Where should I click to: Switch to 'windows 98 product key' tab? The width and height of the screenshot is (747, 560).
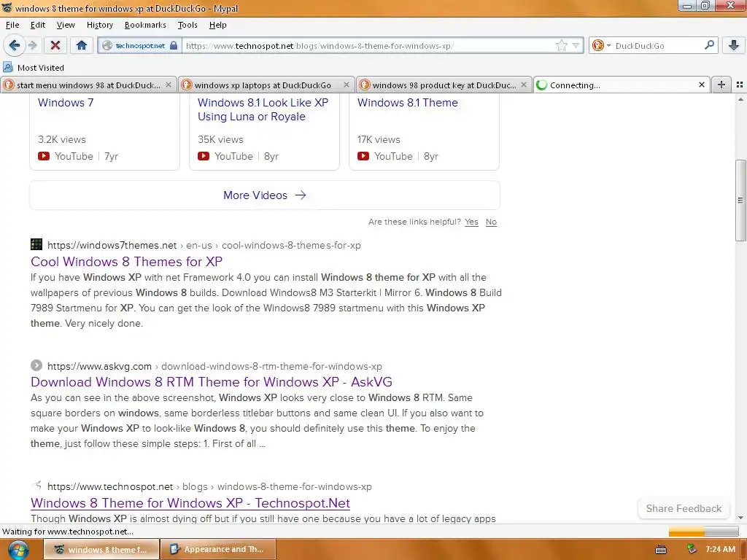coord(444,85)
